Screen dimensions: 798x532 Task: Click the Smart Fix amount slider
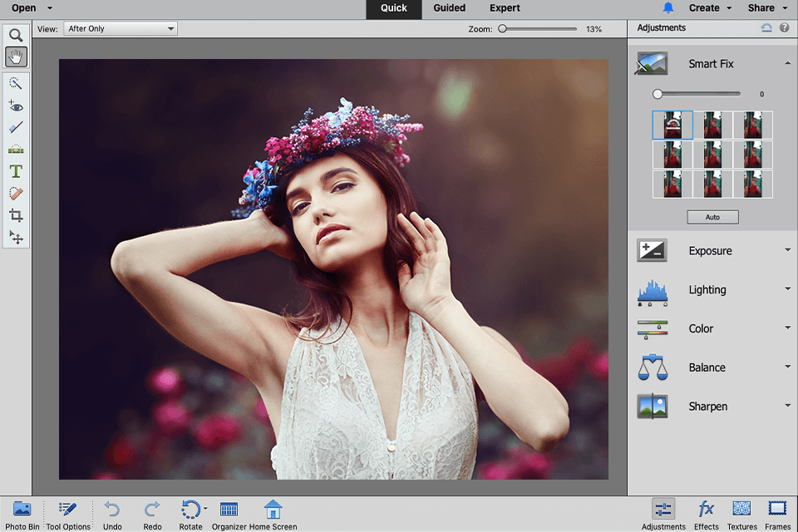pos(698,94)
